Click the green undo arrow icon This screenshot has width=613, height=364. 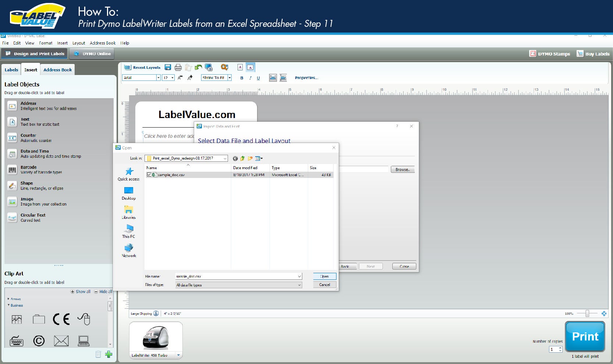(x=198, y=67)
